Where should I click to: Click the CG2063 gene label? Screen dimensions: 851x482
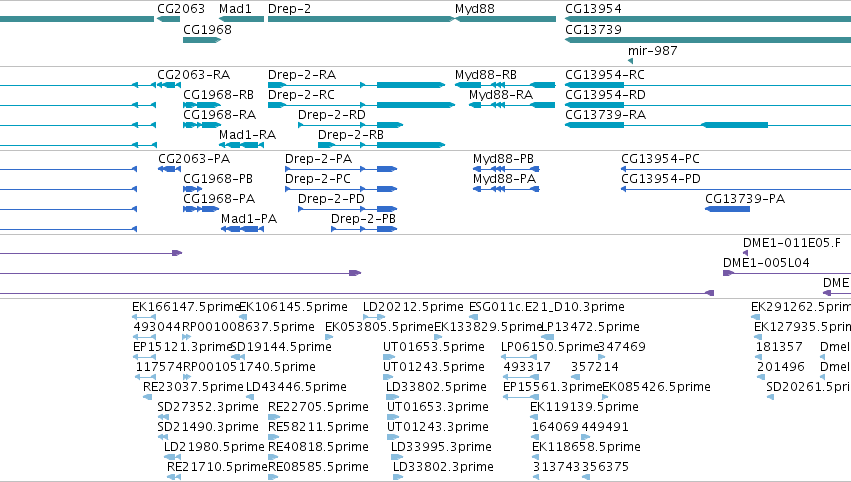click(x=181, y=9)
